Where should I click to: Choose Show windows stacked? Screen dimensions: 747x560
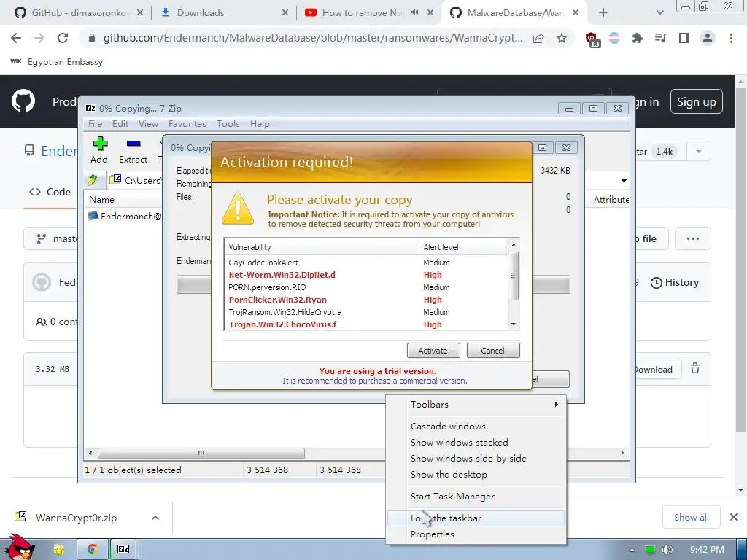pos(476,443)
